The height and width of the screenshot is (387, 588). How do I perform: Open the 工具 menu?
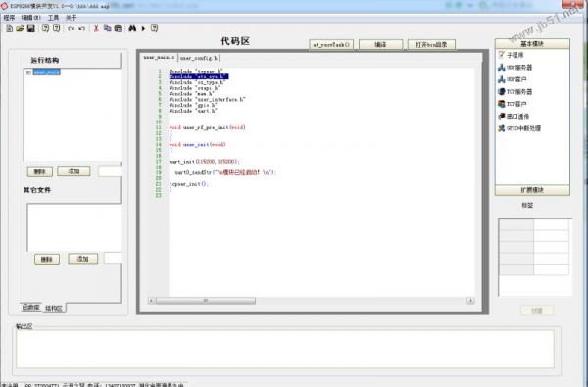53,18
